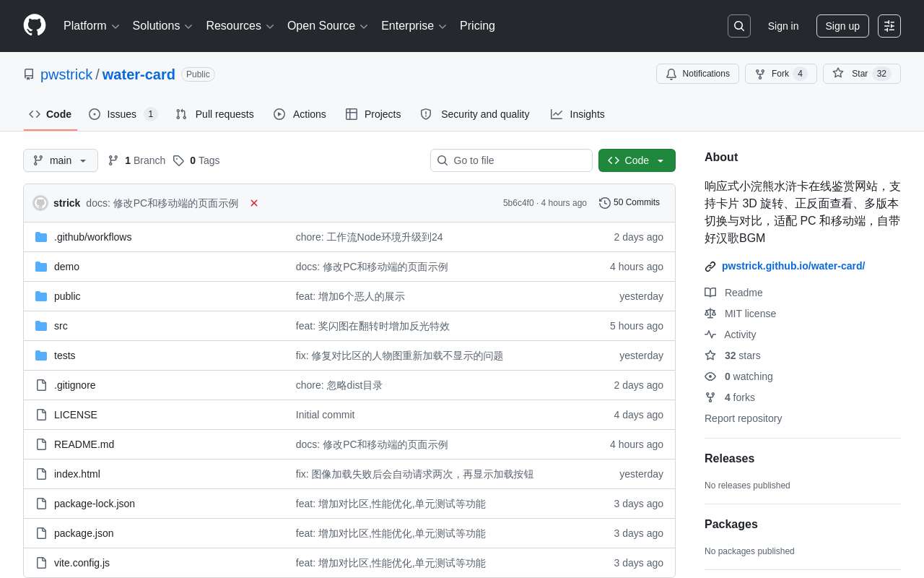
Task: Click the Readme book icon
Action: 710,293
